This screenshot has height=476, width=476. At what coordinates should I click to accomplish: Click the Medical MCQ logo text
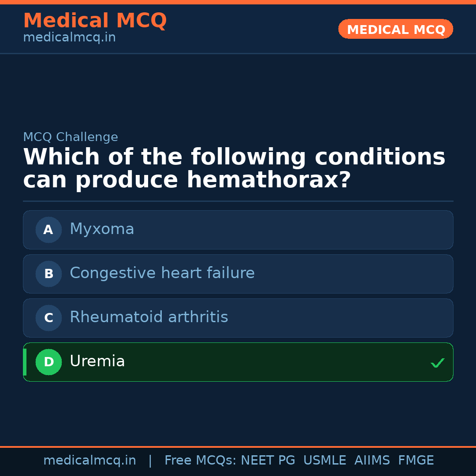(95, 20)
